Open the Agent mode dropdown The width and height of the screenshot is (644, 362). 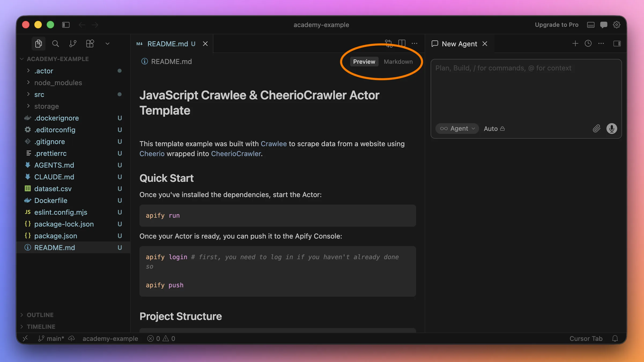tap(457, 129)
